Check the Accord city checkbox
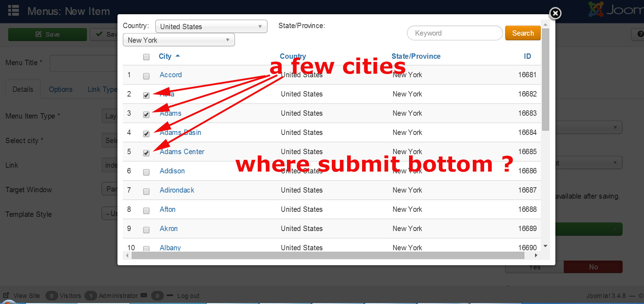 pos(146,76)
